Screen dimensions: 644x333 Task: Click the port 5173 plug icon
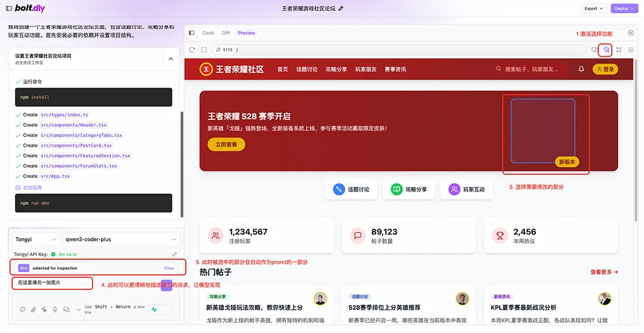click(x=218, y=50)
